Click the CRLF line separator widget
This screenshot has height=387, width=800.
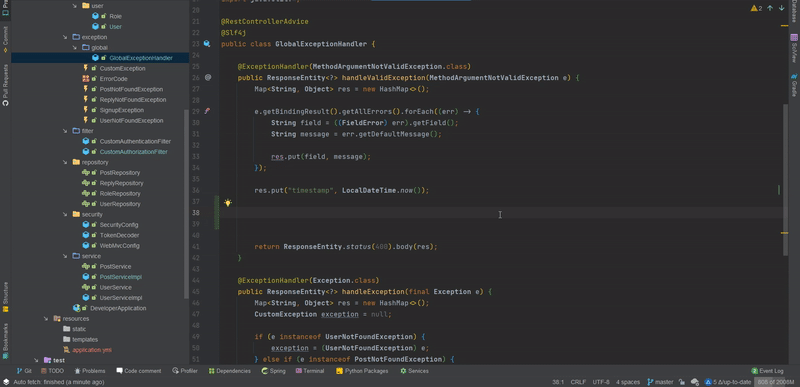[x=578, y=382]
